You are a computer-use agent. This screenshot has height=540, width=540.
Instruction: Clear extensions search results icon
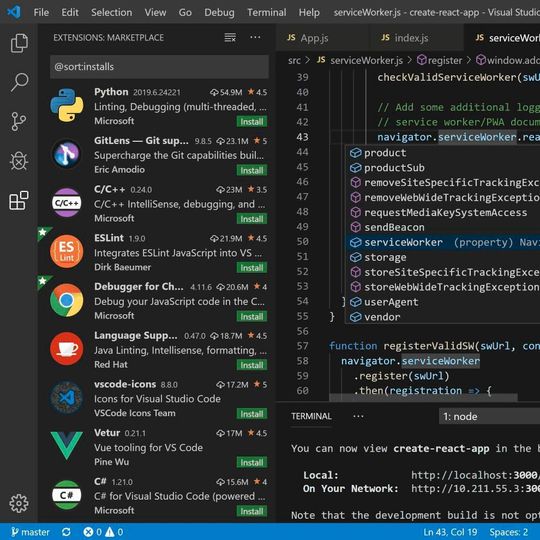click(x=230, y=37)
